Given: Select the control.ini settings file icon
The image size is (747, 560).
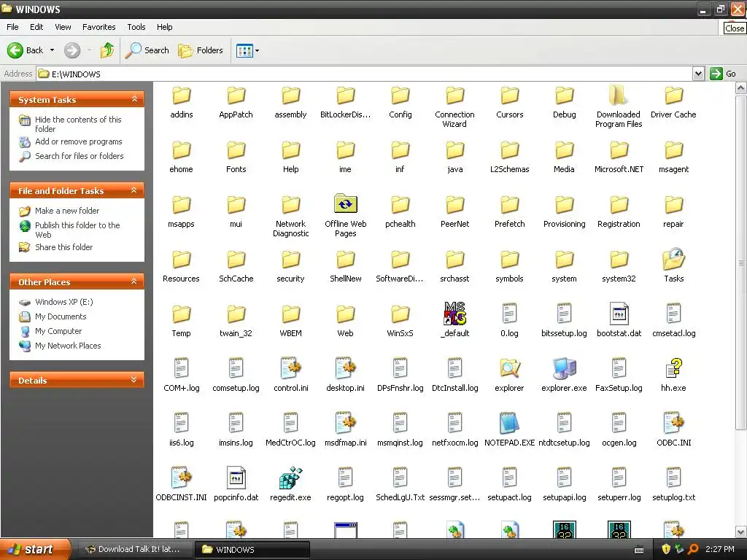Looking at the screenshot, I should pyautogui.click(x=290, y=368).
